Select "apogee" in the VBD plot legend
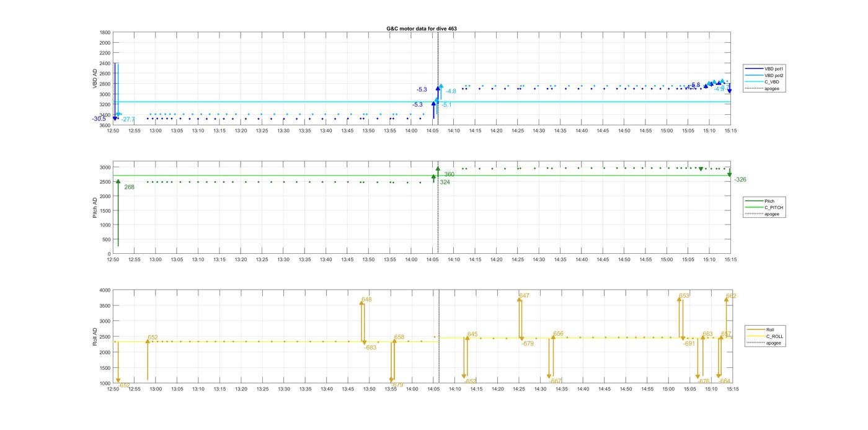The height and width of the screenshot is (430, 868). pyautogui.click(x=772, y=88)
